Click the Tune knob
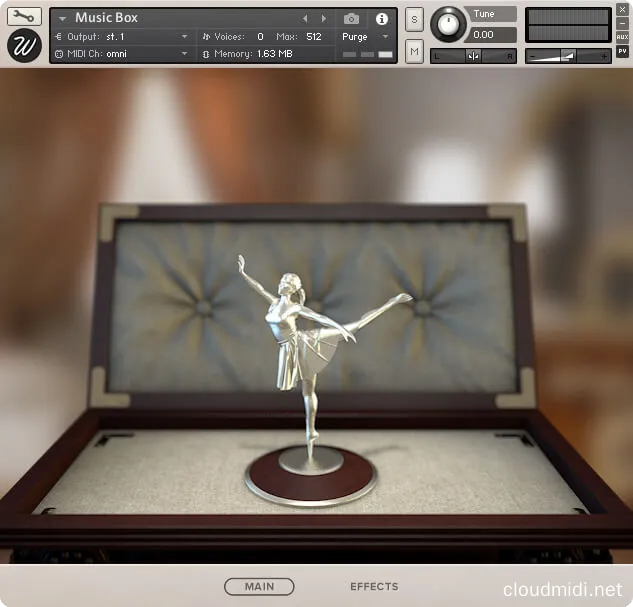This screenshot has height=607, width=633. [448, 24]
